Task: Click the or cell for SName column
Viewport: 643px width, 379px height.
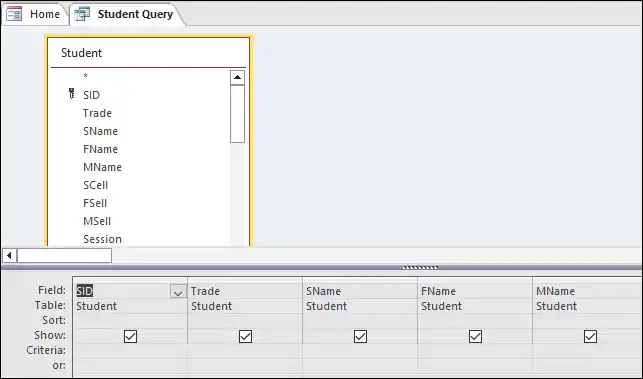Action: pos(360,366)
